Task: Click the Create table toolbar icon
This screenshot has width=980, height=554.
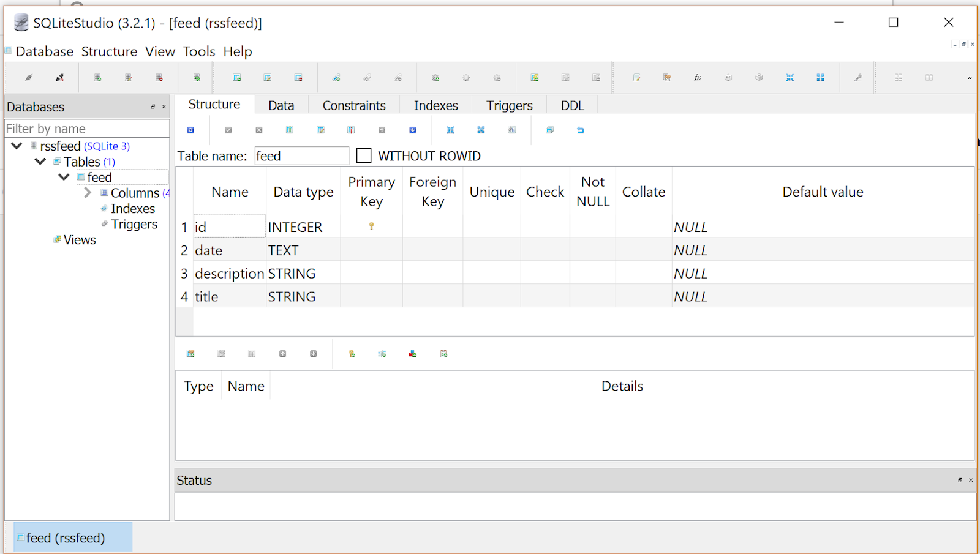Action: pyautogui.click(x=237, y=78)
